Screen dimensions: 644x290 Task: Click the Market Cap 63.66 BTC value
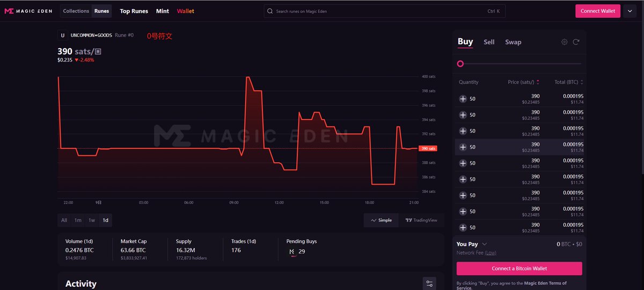coord(133,250)
